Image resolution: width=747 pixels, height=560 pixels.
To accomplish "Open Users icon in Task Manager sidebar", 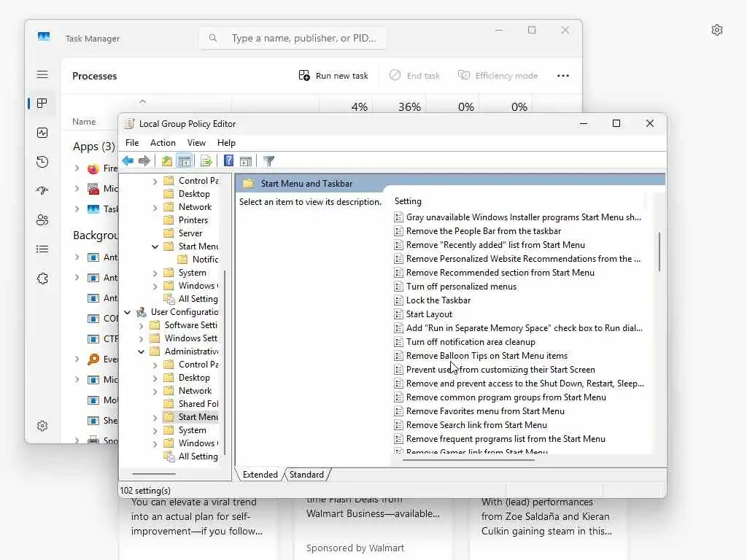I will [x=42, y=220].
